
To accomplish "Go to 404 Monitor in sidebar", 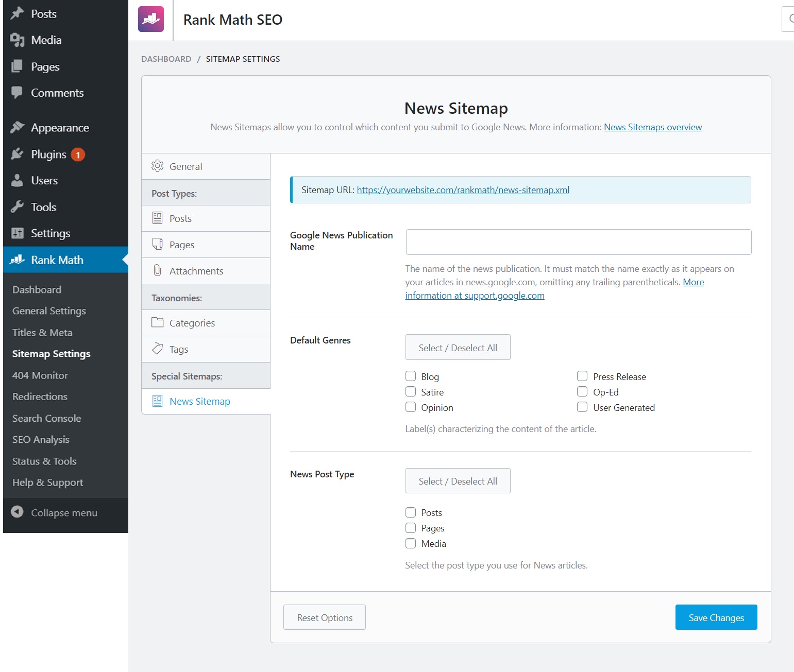I will (x=40, y=375).
